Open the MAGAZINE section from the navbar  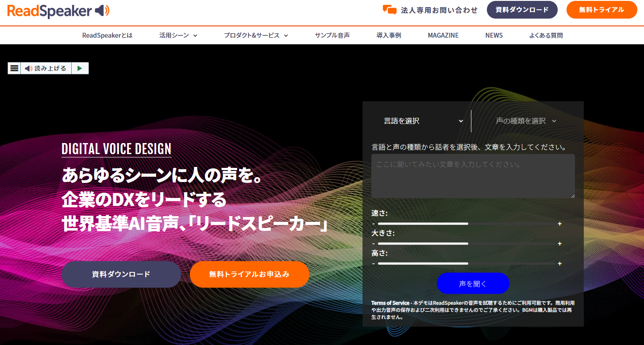coord(443,35)
